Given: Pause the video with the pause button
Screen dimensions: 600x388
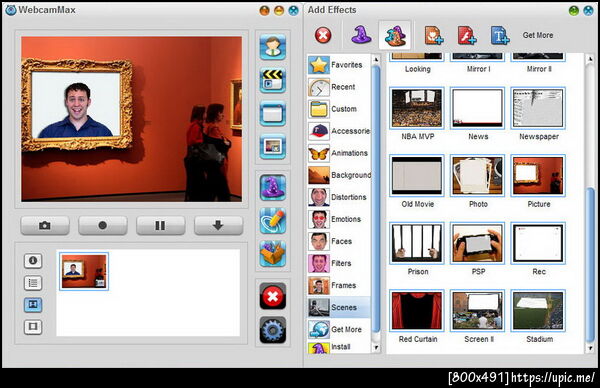Looking at the screenshot, I should [160, 225].
